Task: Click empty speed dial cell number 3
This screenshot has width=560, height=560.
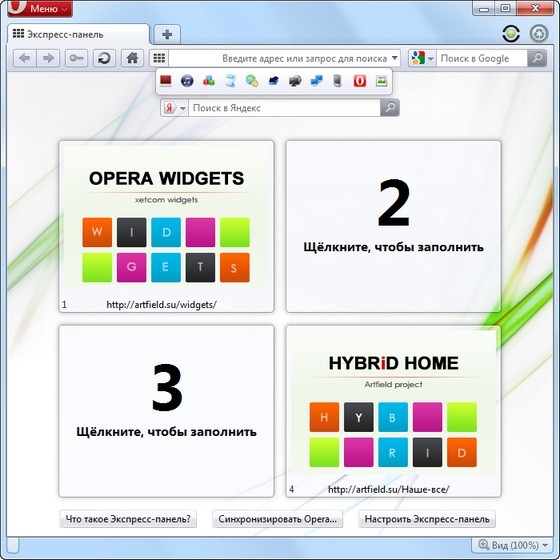Action: pyautogui.click(x=166, y=411)
